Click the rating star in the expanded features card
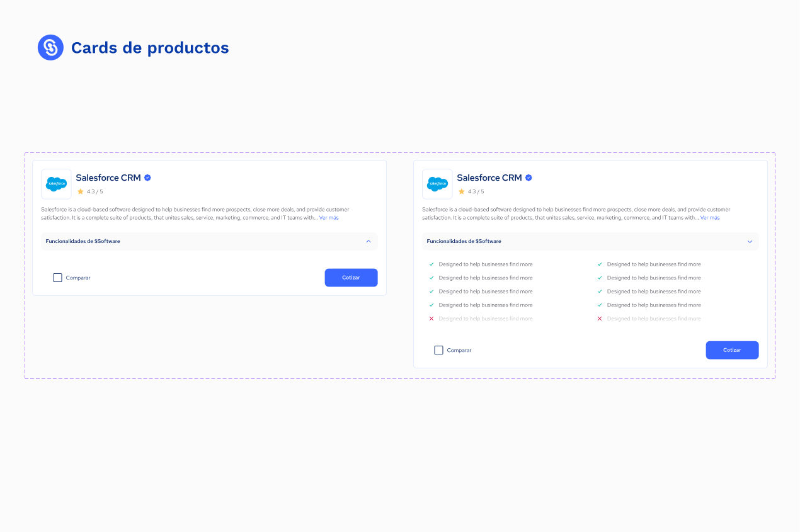Viewport: 800px width, 532px height. tap(461, 191)
